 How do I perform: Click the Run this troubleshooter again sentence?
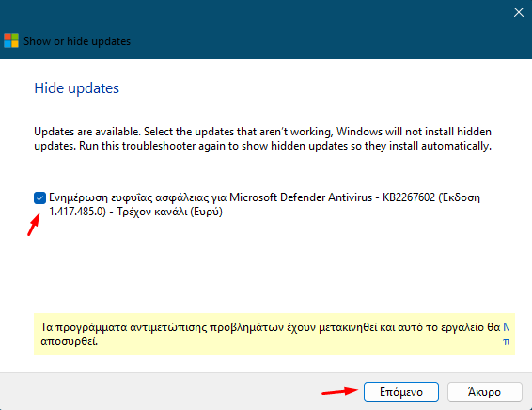click(285, 146)
